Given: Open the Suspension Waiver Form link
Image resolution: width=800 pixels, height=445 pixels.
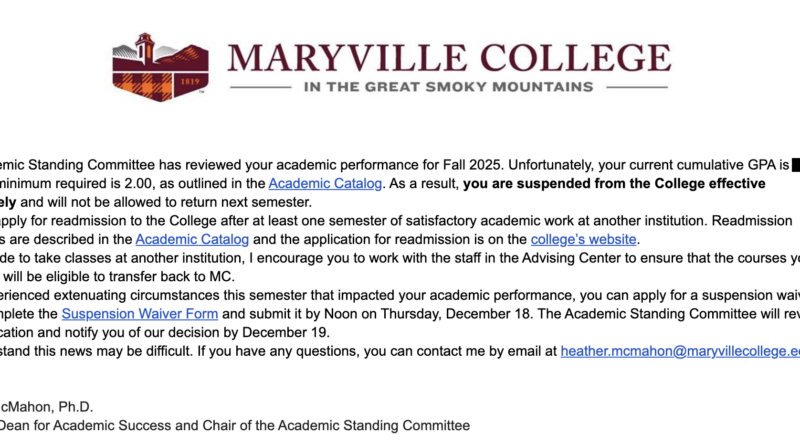Looking at the screenshot, I should [x=140, y=314].
